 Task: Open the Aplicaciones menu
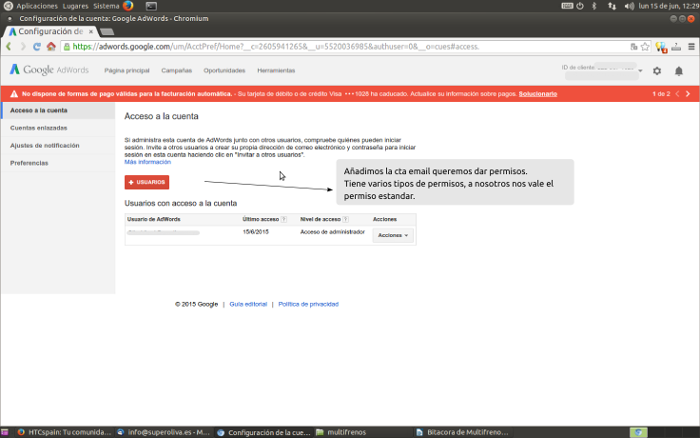tap(37, 6)
